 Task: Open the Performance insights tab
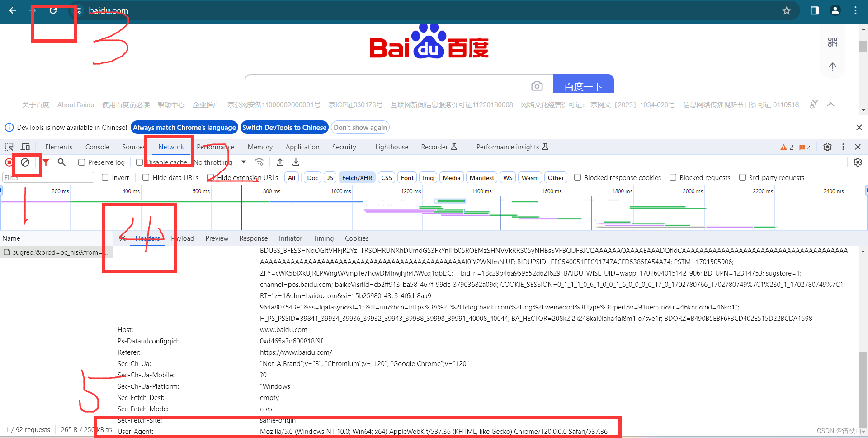(x=512, y=147)
